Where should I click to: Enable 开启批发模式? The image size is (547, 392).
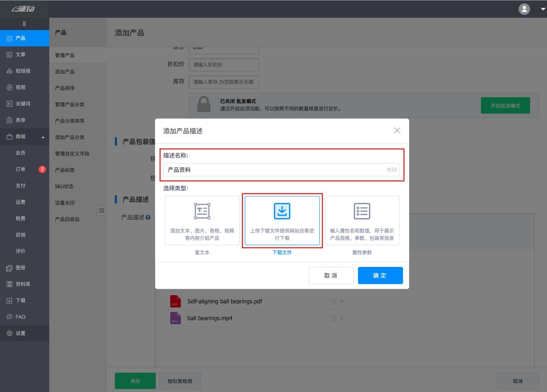[505, 105]
